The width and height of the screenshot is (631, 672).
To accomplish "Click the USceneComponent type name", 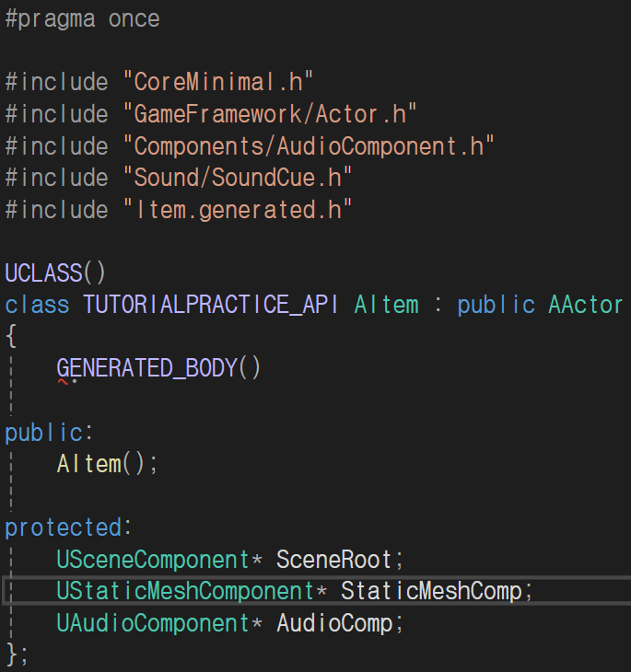I will click(x=153, y=560).
